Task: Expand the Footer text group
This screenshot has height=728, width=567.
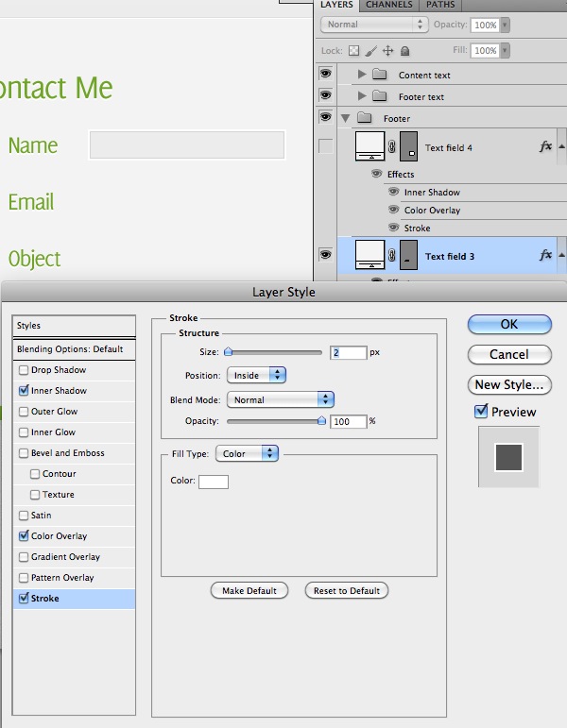Action: coord(362,95)
